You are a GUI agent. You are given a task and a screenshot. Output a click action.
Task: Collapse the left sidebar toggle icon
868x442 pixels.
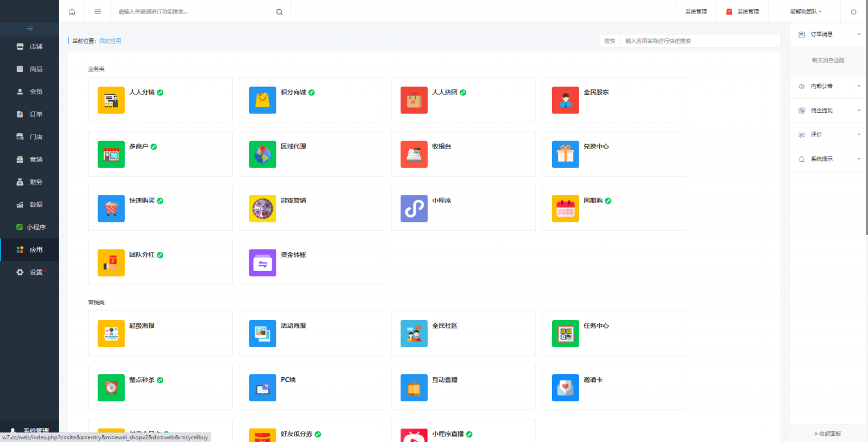(29, 28)
